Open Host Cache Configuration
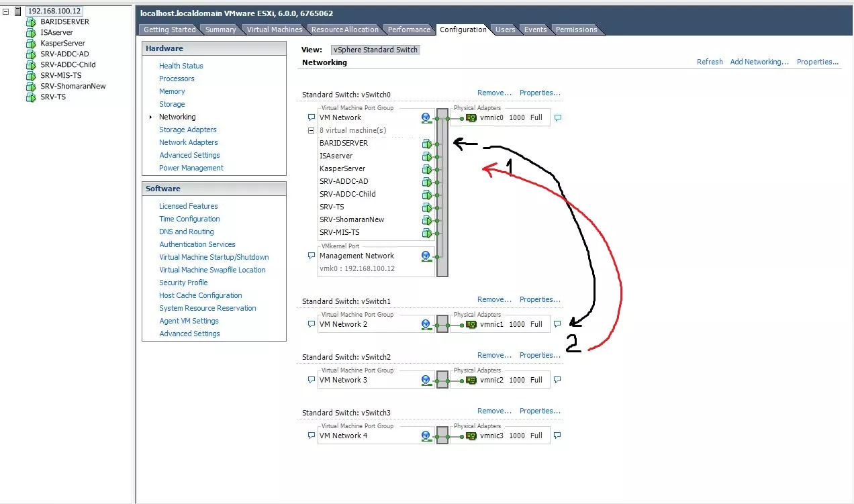 tap(201, 295)
